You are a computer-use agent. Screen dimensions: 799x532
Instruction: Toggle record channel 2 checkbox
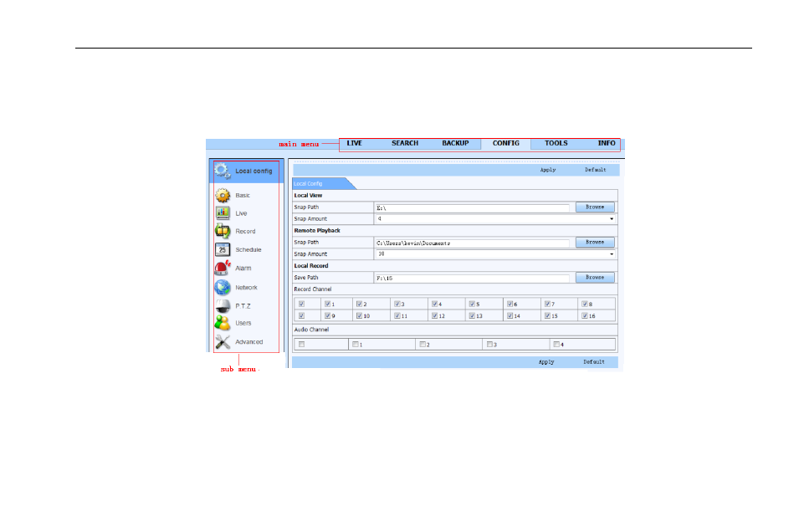(x=359, y=304)
